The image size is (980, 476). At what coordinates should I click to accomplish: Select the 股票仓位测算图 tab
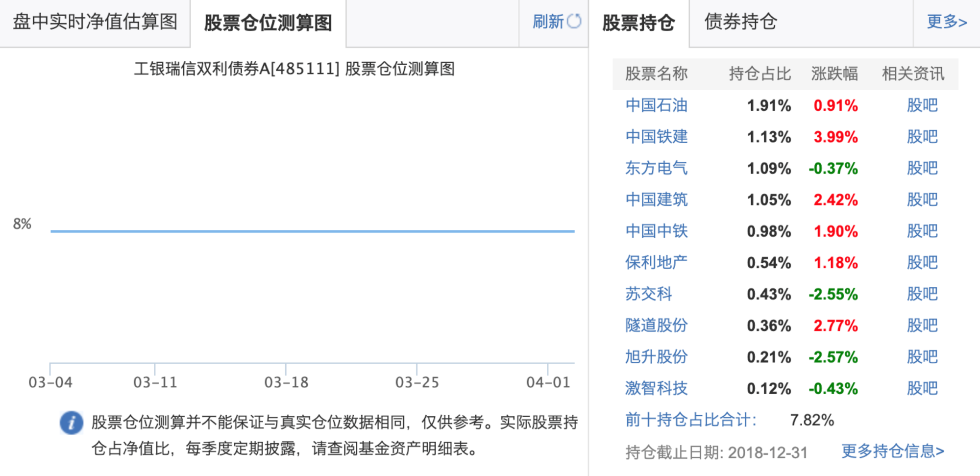(268, 23)
